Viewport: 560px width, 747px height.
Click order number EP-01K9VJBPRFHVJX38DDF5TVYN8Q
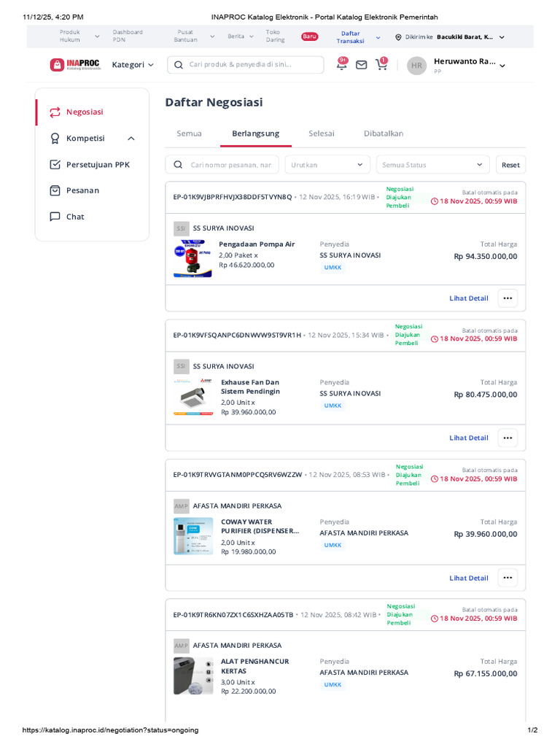click(x=233, y=197)
